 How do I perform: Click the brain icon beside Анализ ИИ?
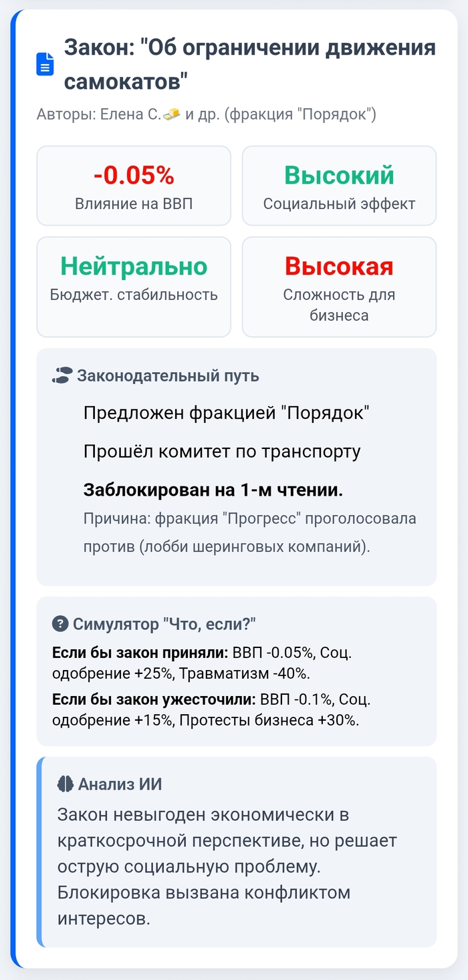[x=66, y=784]
